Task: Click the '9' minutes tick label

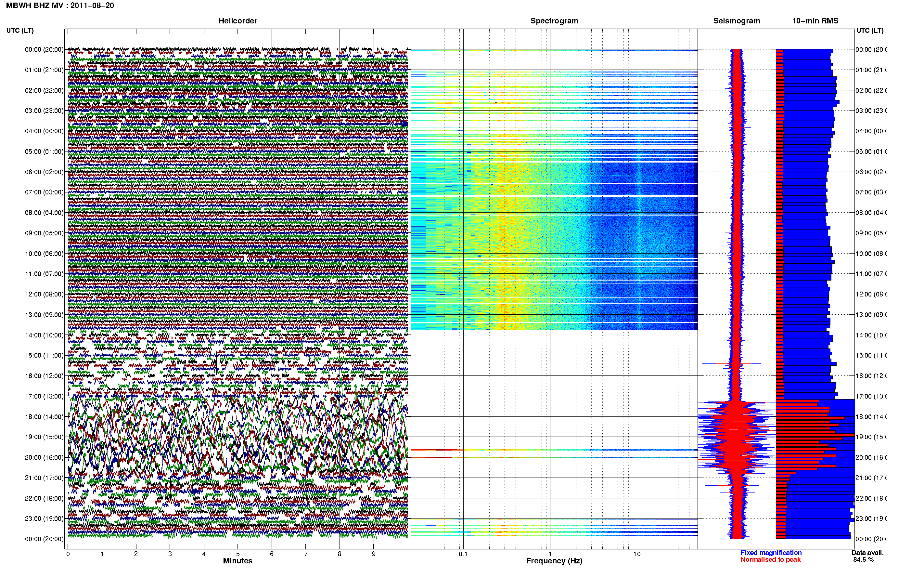Action: pyautogui.click(x=374, y=554)
